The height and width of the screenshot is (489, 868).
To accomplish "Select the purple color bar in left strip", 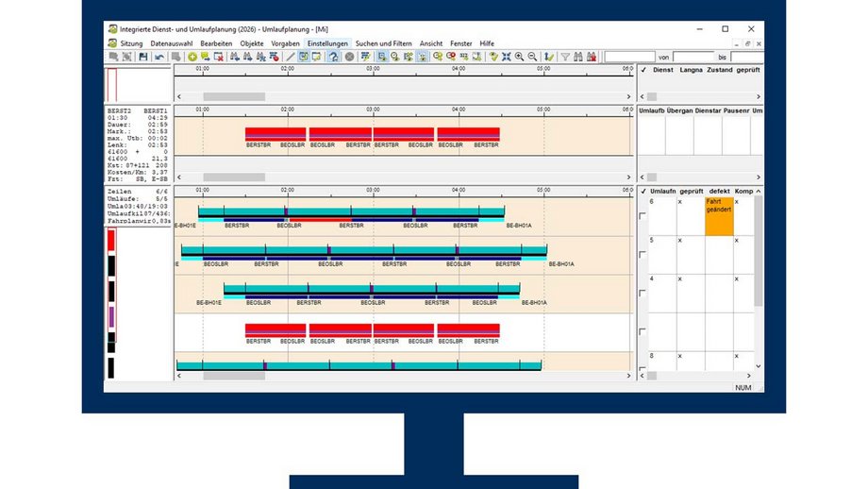I will [111, 317].
